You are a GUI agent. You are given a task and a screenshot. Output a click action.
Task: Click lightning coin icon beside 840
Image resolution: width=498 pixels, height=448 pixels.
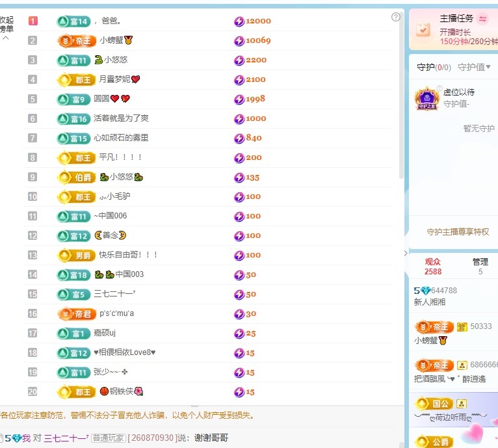[x=239, y=138]
